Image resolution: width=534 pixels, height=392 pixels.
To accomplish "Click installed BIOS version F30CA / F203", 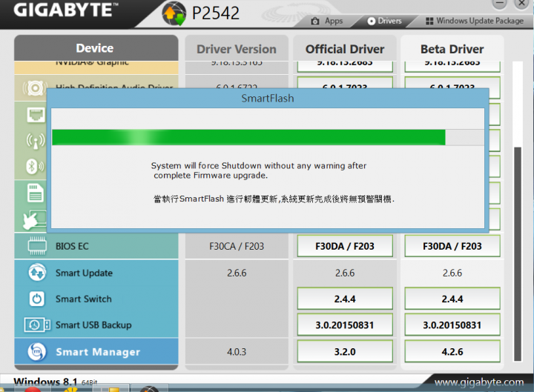I will (237, 246).
